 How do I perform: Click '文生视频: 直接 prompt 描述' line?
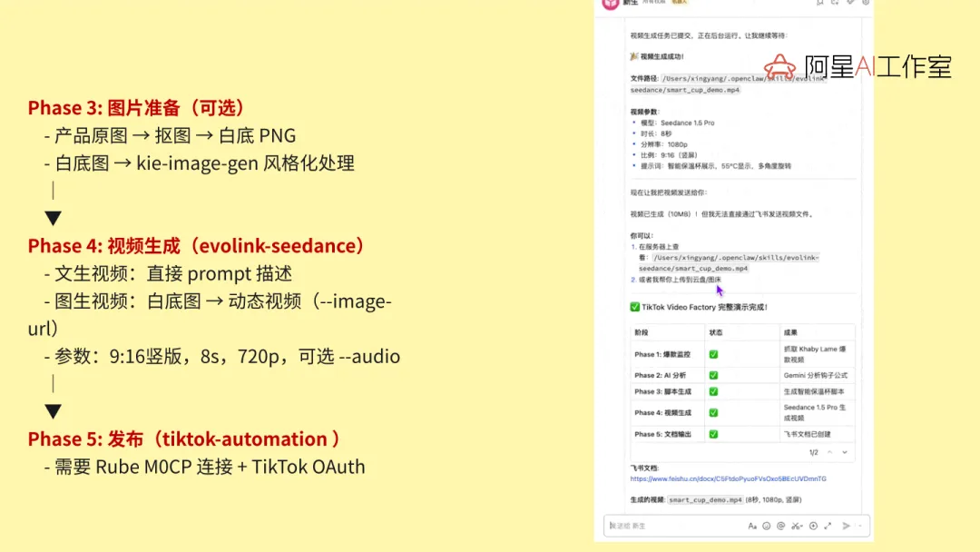pyautogui.click(x=168, y=274)
